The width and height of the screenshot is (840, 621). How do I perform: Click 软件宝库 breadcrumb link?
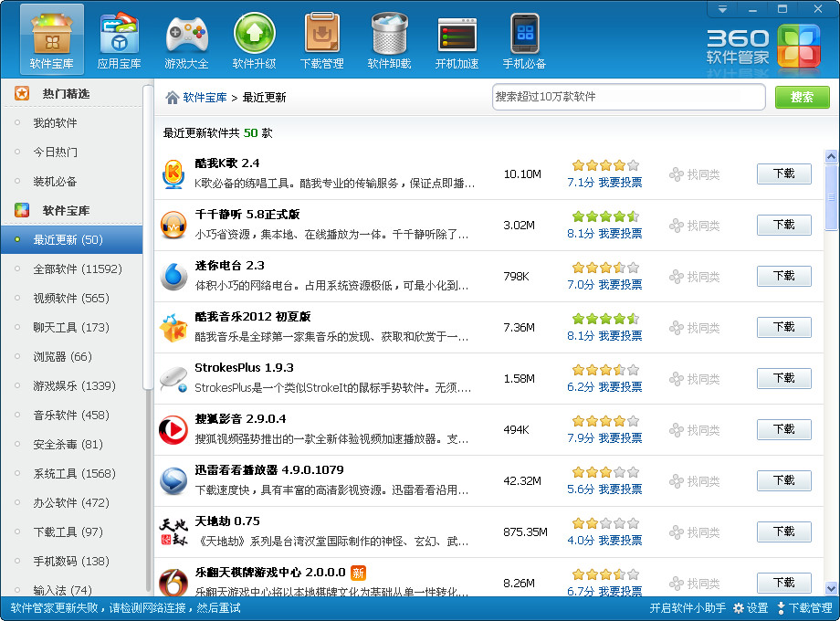(x=205, y=98)
